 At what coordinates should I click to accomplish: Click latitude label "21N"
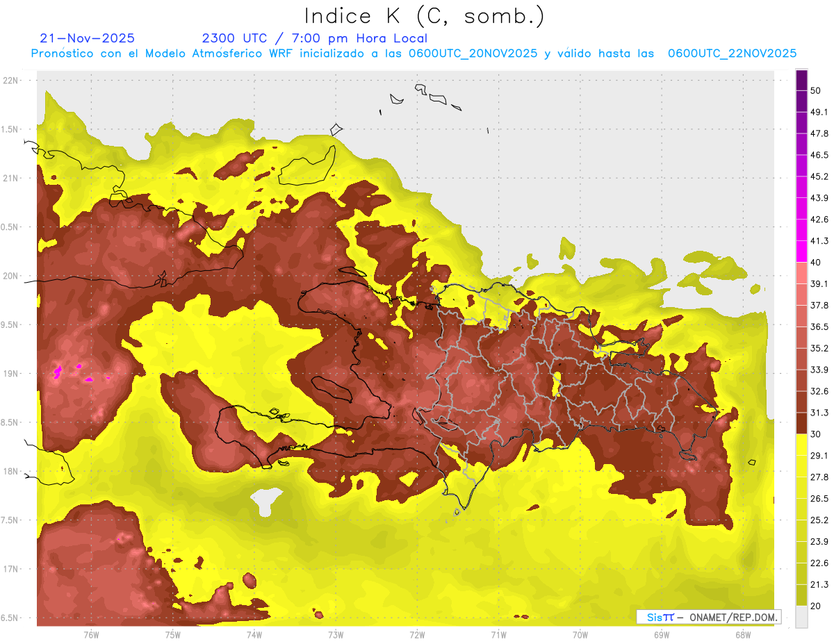11,179
